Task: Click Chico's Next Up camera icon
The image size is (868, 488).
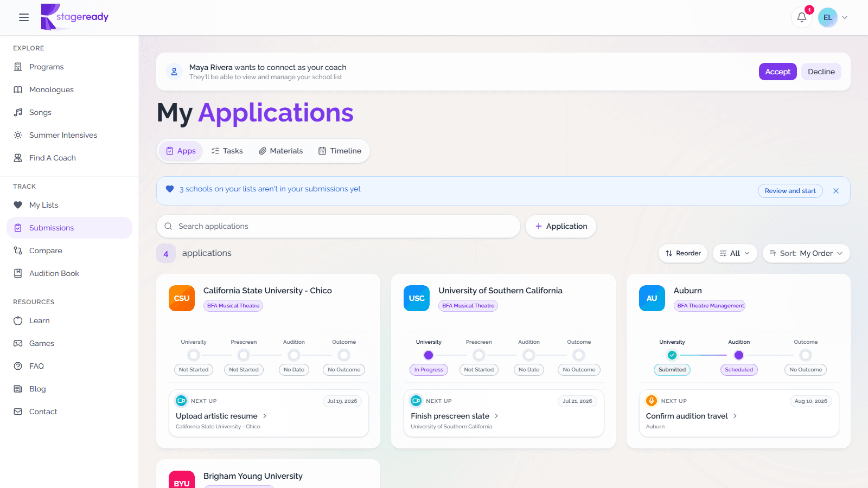Action: coord(181,401)
